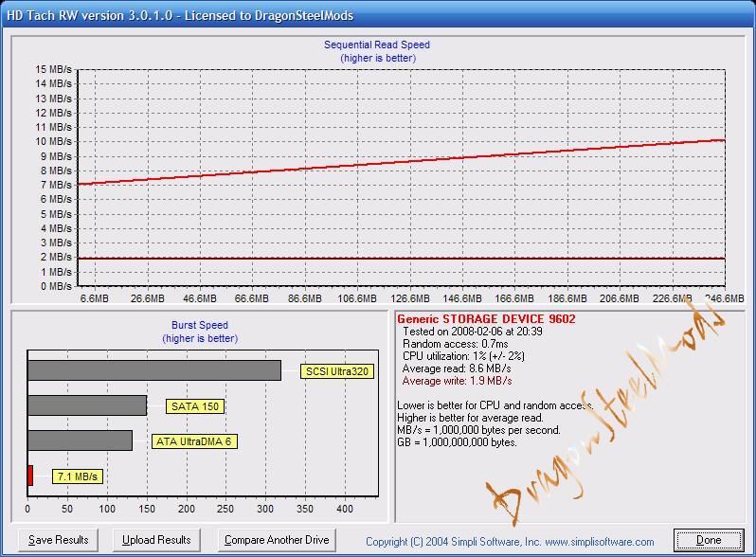
Task: Click the SCSI Ultra320 label
Action: click(x=337, y=371)
